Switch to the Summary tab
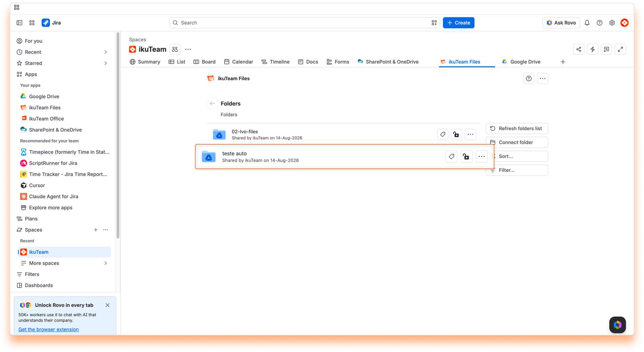 tap(145, 62)
